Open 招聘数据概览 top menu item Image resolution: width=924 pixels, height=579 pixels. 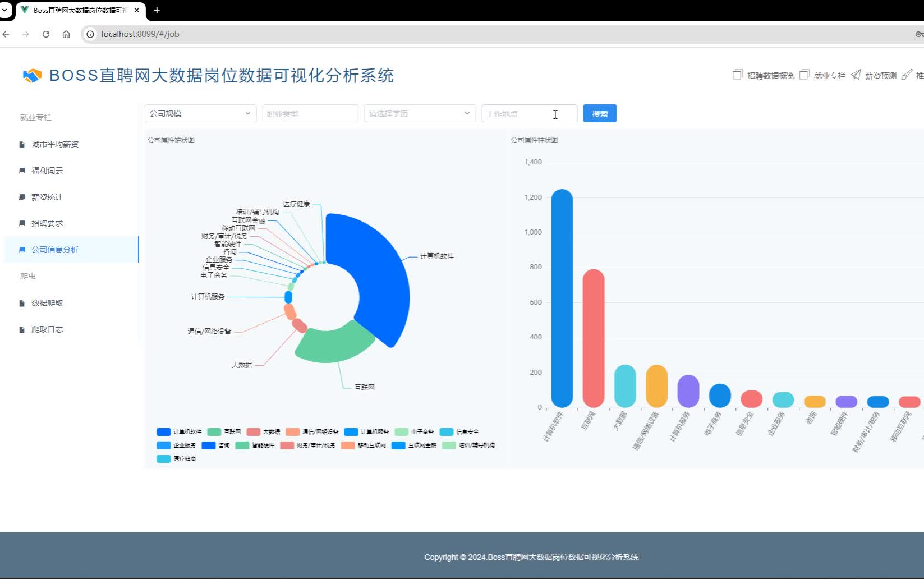[770, 76]
